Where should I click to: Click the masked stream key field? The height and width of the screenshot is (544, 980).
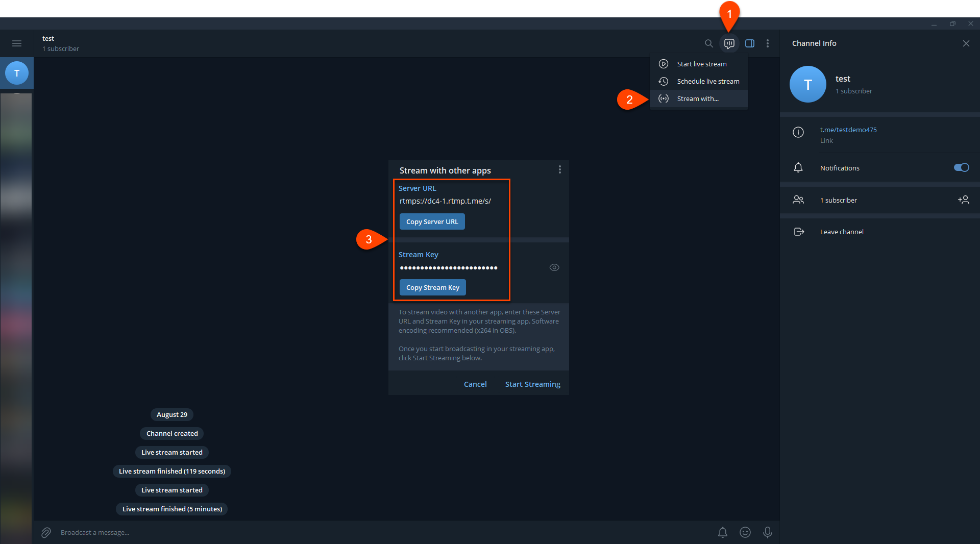449,267
